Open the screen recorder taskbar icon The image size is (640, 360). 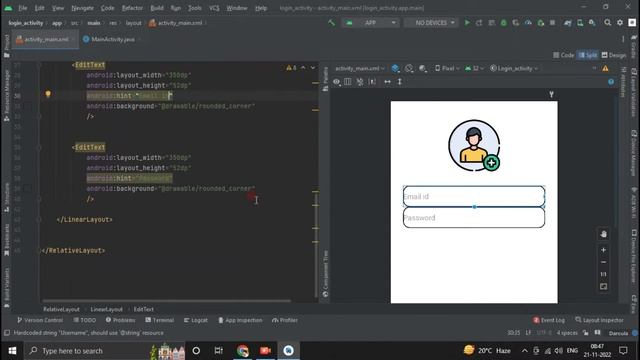coord(265,351)
